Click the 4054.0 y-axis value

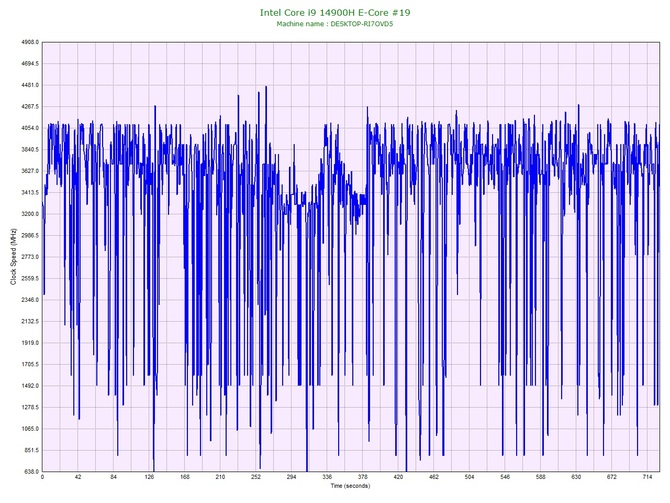(x=30, y=128)
